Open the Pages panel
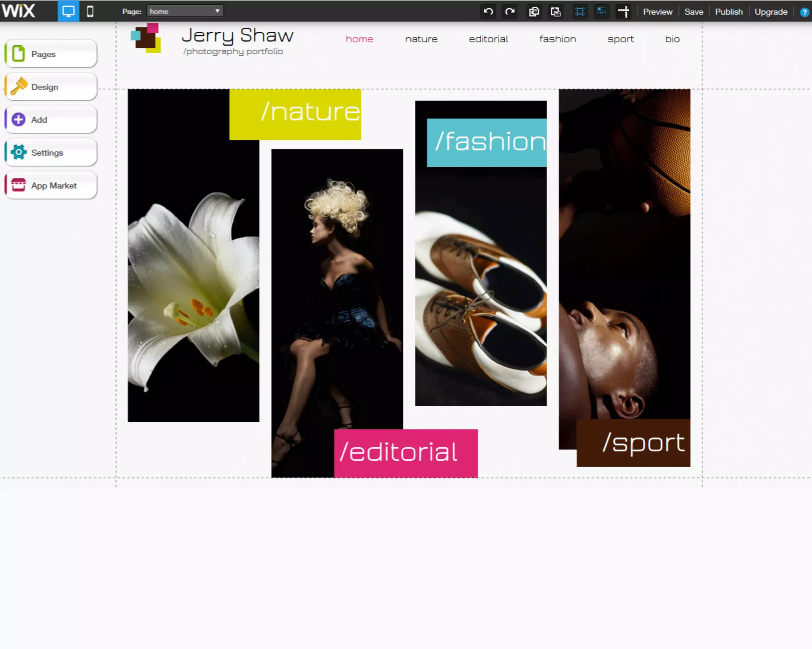Screen dimensions: 812x649 click(51, 54)
